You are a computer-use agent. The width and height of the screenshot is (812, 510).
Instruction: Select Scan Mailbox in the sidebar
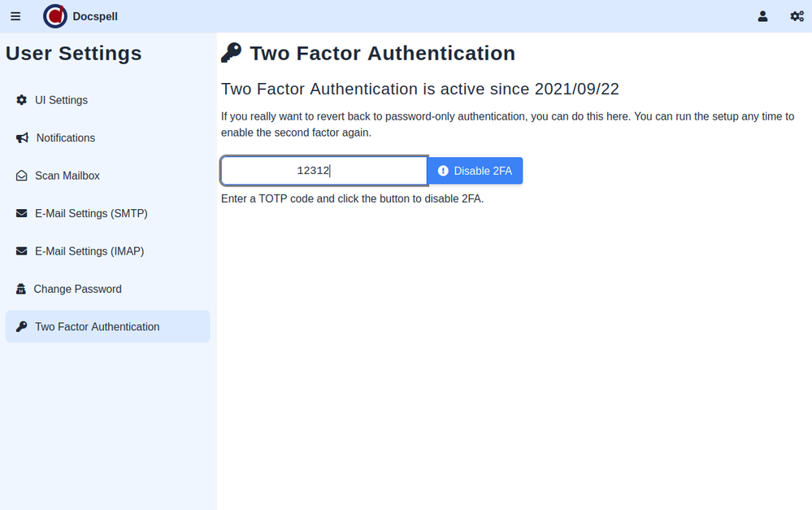pyautogui.click(x=67, y=176)
